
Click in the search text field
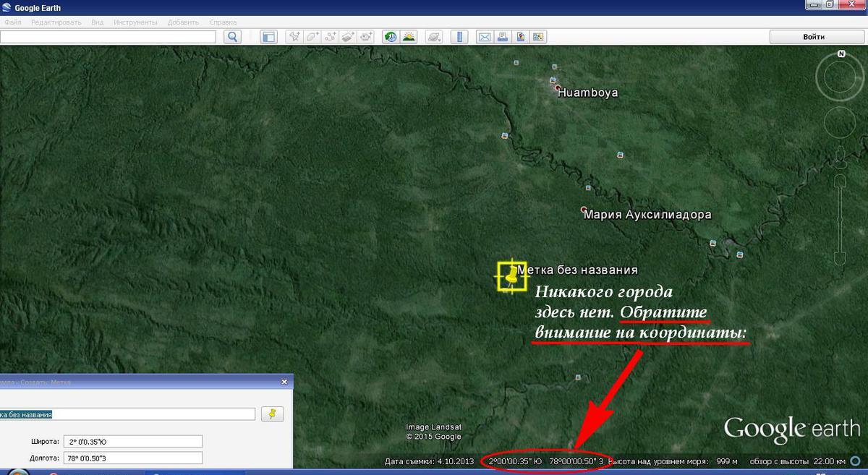click(x=109, y=37)
